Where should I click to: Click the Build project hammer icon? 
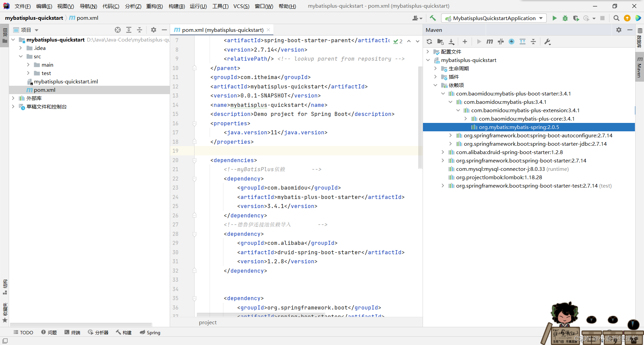tap(433, 18)
